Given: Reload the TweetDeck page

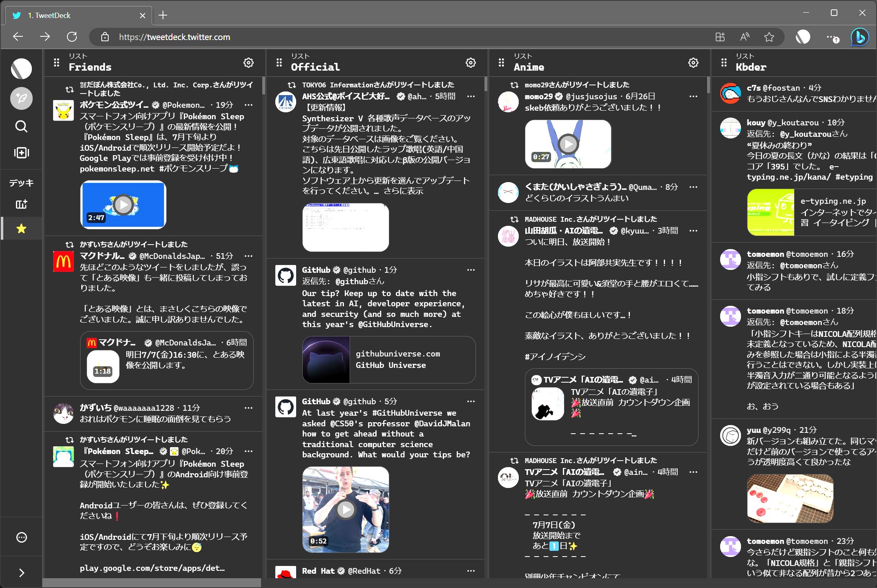Looking at the screenshot, I should pyautogui.click(x=72, y=37).
